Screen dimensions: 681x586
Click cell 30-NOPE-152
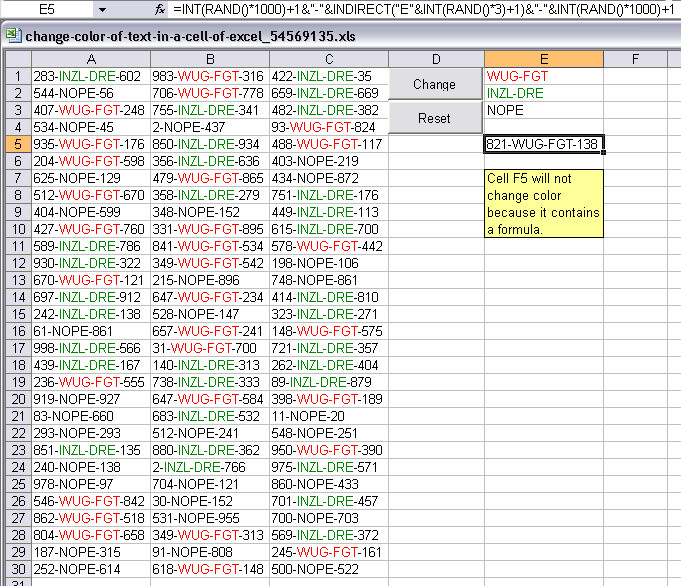pyautogui.click(x=210, y=501)
